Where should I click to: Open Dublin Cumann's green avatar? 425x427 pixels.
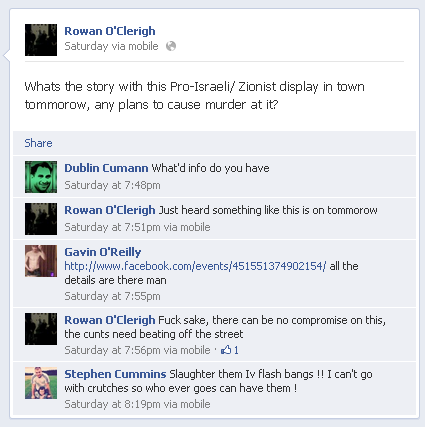click(41, 177)
